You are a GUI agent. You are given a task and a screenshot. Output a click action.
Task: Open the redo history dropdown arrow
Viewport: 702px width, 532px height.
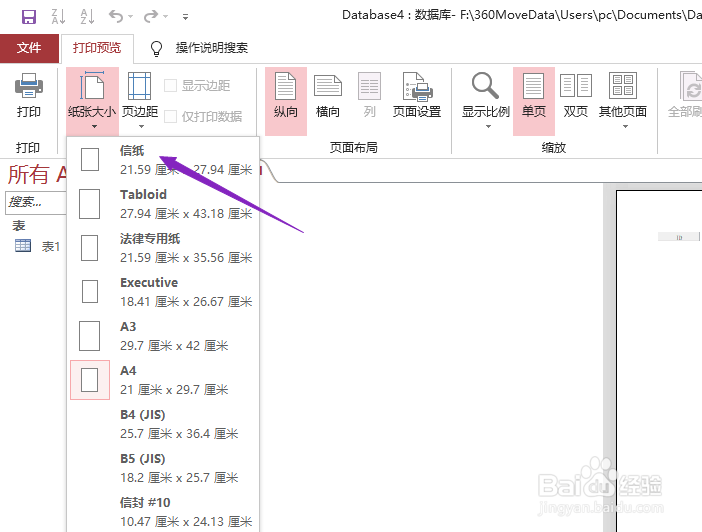[x=166, y=17]
